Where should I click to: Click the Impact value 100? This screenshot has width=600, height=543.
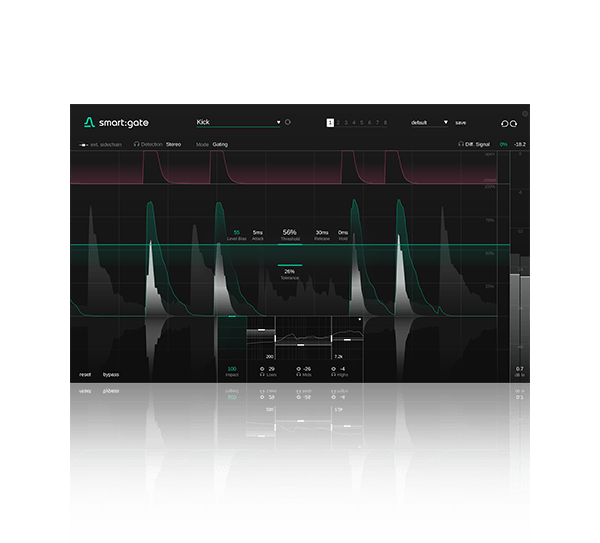click(x=232, y=369)
